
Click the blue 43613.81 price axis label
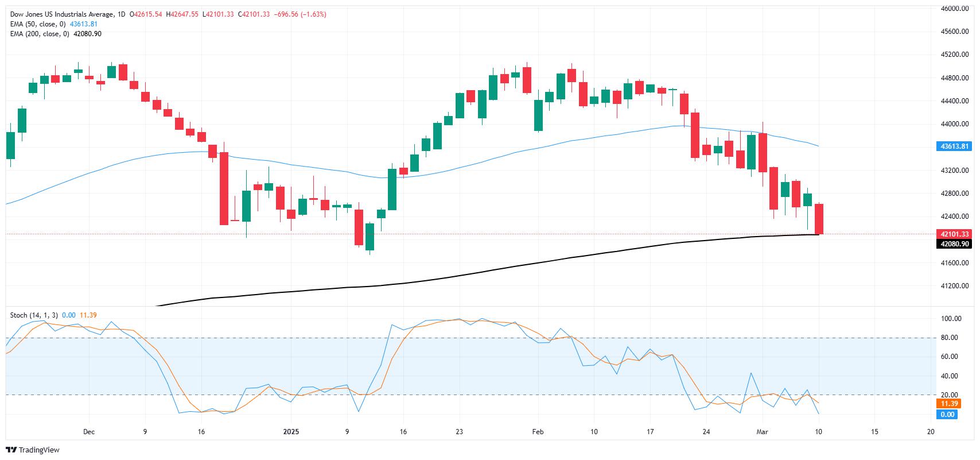click(954, 146)
